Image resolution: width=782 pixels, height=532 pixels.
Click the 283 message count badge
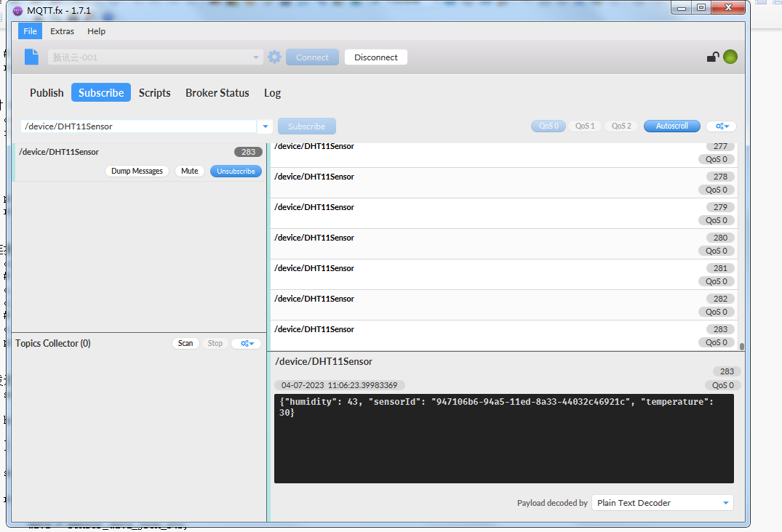[248, 152]
